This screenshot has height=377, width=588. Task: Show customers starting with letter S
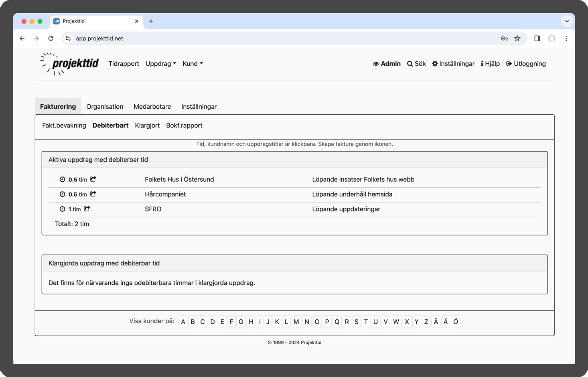pyautogui.click(x=356, y=322)
